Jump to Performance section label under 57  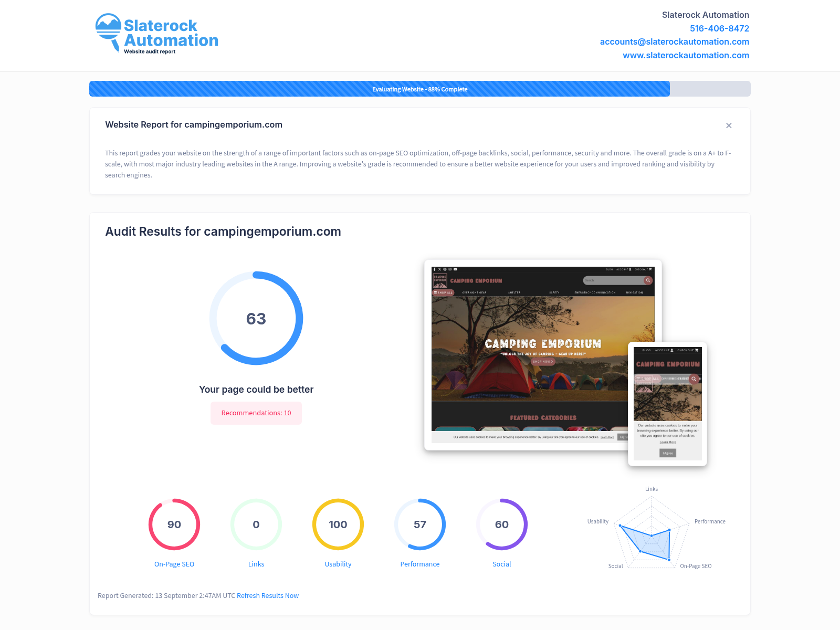420,564
